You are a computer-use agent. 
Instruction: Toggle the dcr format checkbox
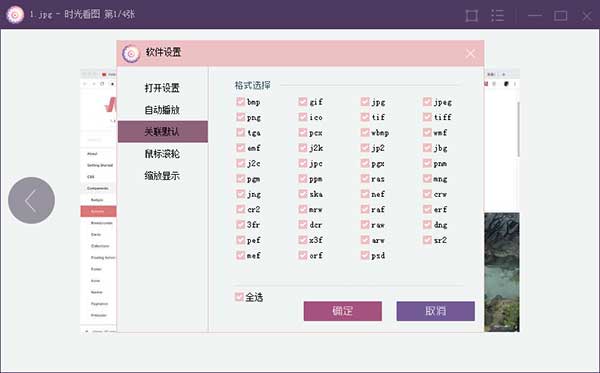[x=303, y=225]
